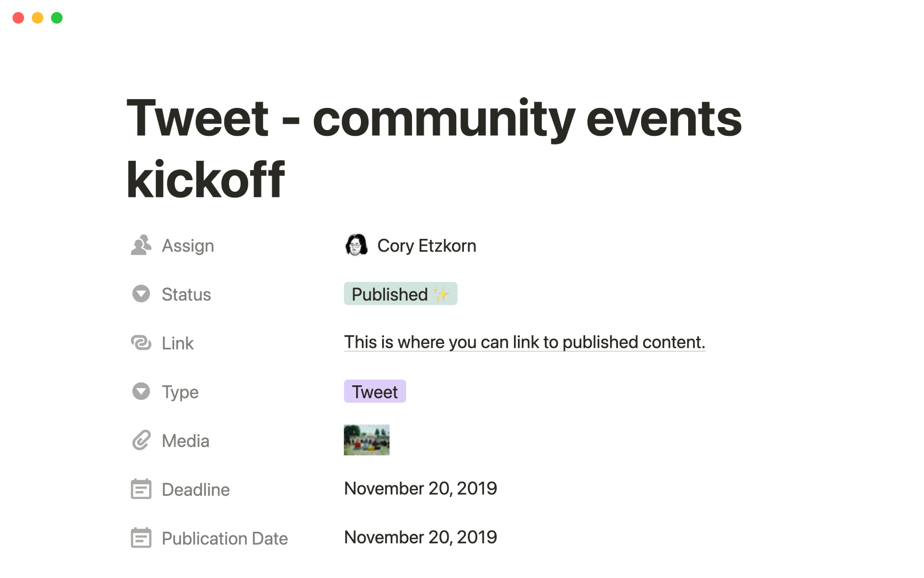Click the green fullscreen window button
924x578 pixels.
pyautogui.click(x=57, y=18)
